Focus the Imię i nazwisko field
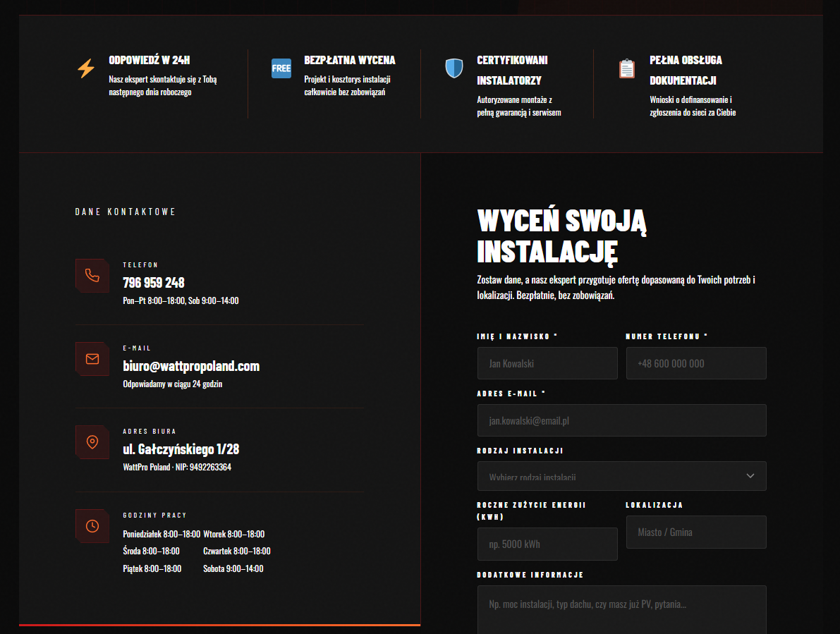 click(x=547, y=364)
